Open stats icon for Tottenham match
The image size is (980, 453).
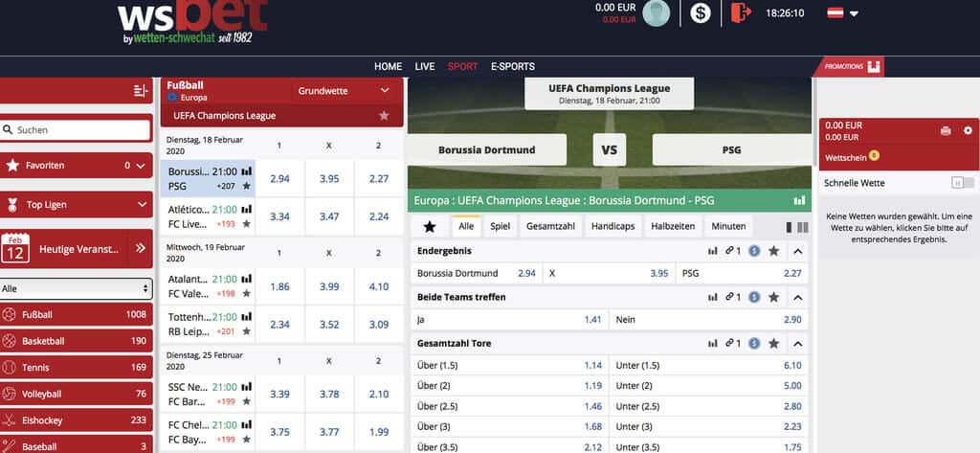[246, 317]
